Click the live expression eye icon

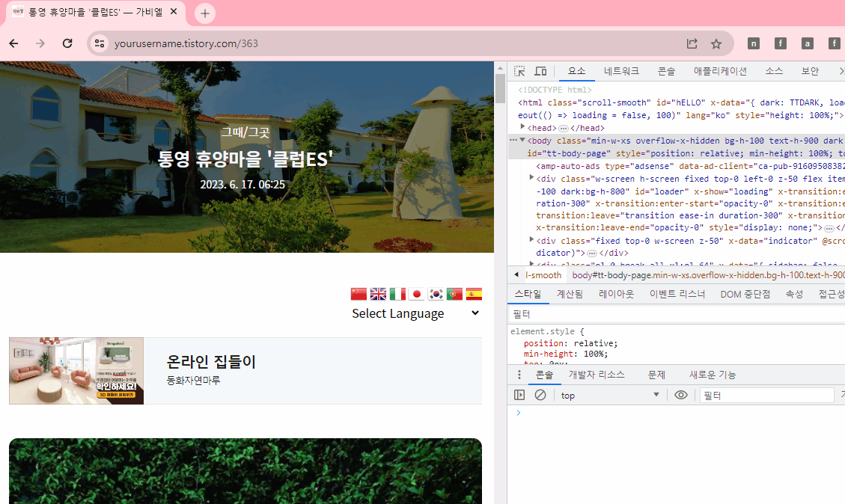tap(681, 396)
